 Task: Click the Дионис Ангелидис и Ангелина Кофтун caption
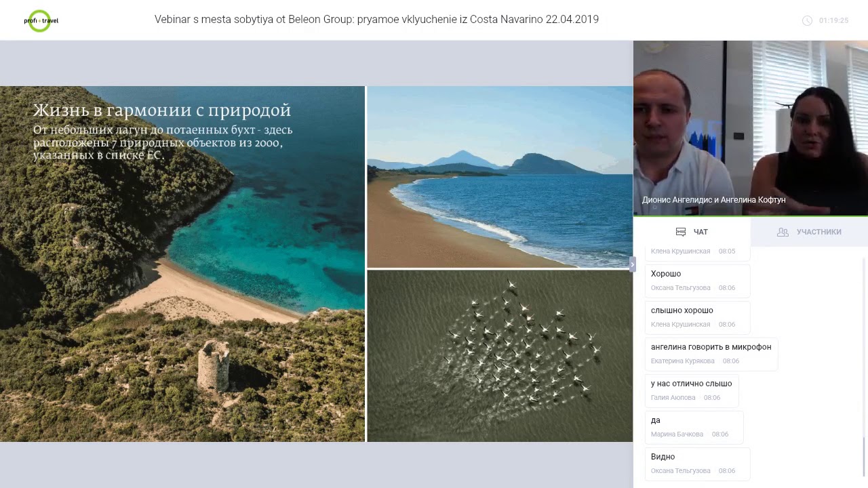713,200
